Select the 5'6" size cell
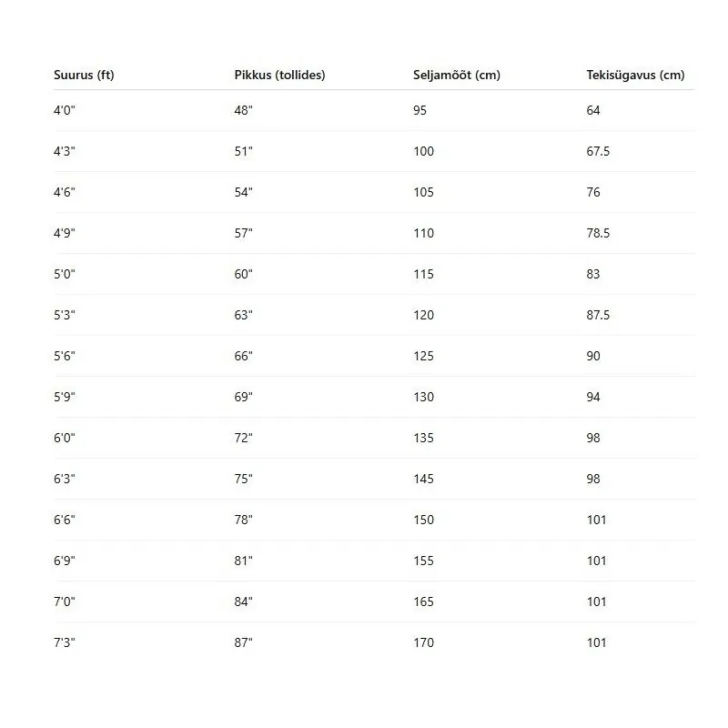Viewport: 728px width, 728px height. (x=64, y=356)
